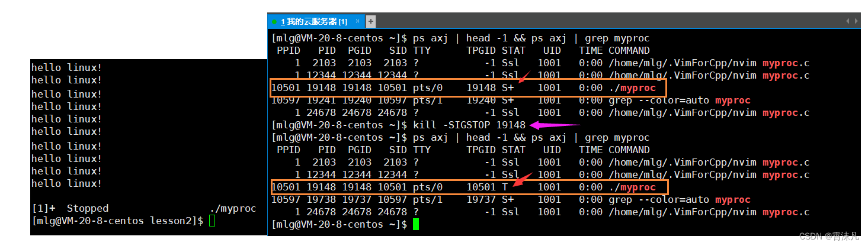
Task: Click the second 'TIME' column header
Action: [591, 150]
